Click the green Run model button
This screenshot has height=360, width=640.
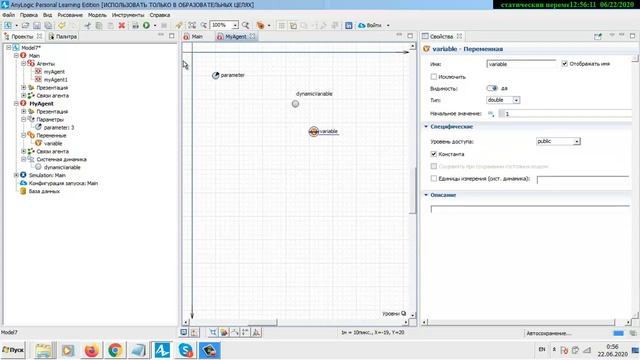pyautogui.click(x=146, y=25)
